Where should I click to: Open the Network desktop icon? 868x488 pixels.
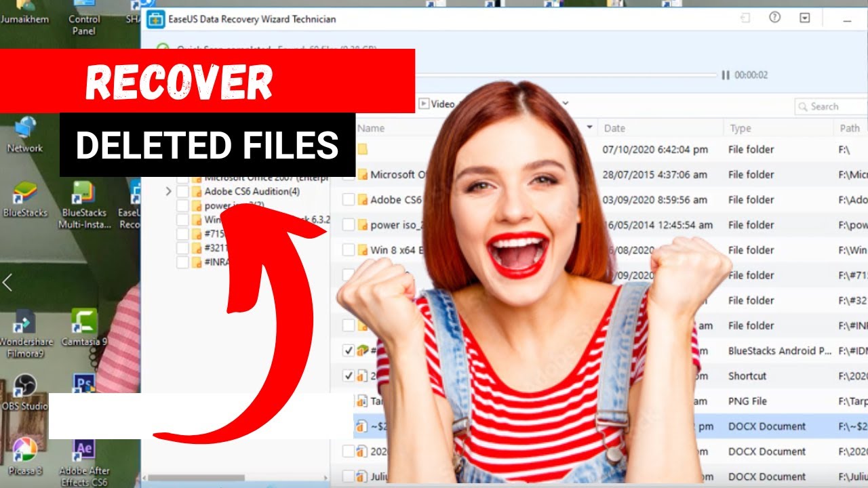tap(25, 134)
